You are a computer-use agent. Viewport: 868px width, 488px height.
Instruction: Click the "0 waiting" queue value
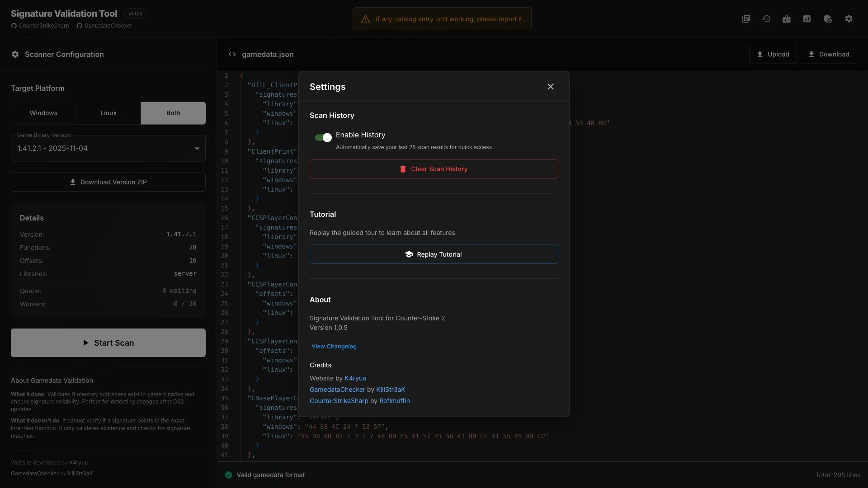179,291
